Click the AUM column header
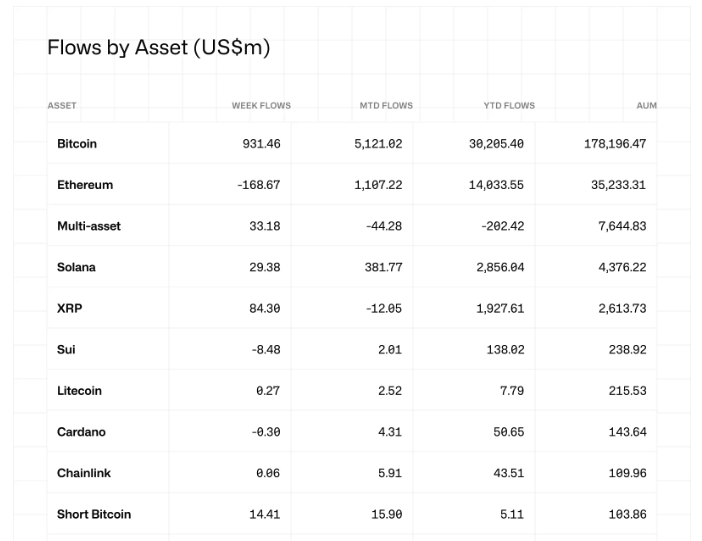The image size is (702, 541). coord(646,106)
